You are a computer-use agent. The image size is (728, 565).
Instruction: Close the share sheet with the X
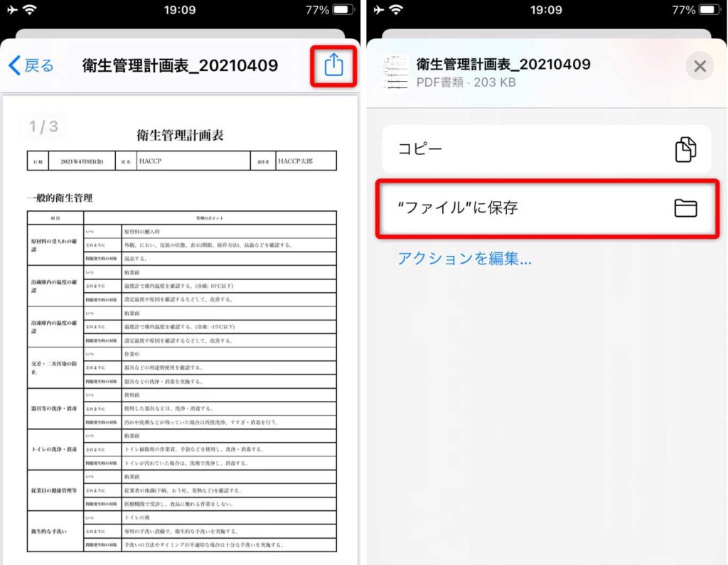[700, 66]
